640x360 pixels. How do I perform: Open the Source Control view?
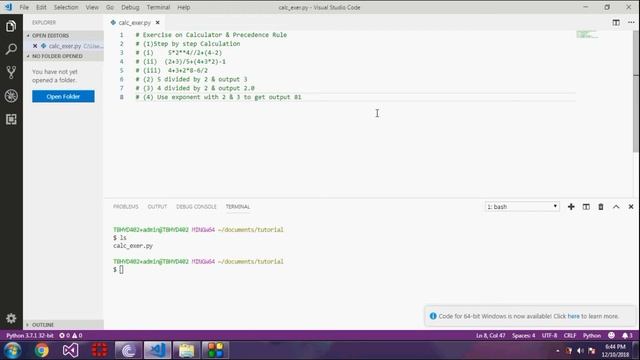[11, 73]
